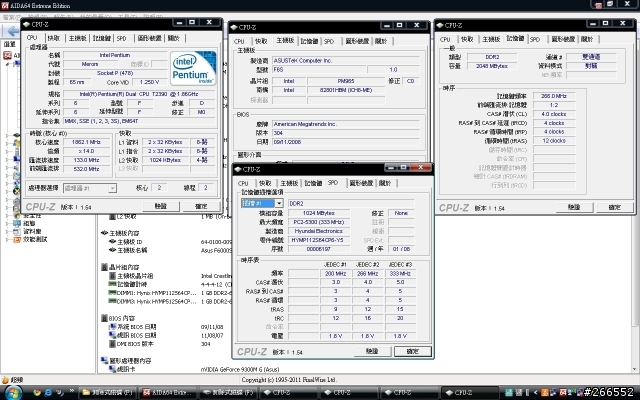The image size is (640, 400).
Task: Click the 主機板 ID row icon in AIDA64
Action: pos(112,242)
